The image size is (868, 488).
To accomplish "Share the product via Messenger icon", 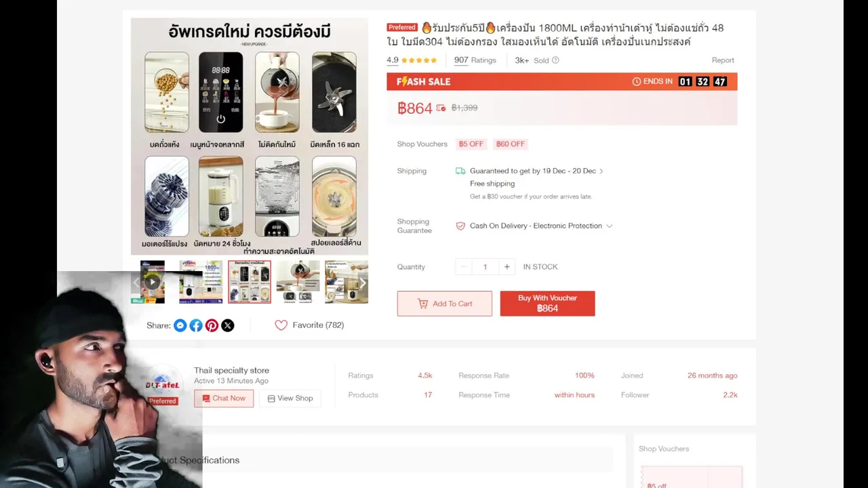I will pos(180,325).
